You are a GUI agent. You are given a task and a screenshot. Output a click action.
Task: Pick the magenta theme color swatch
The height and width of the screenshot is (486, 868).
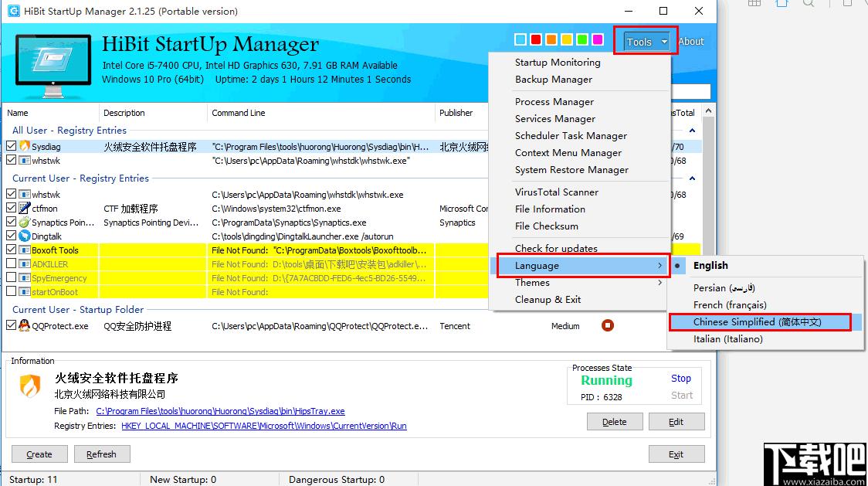(597, 39)
